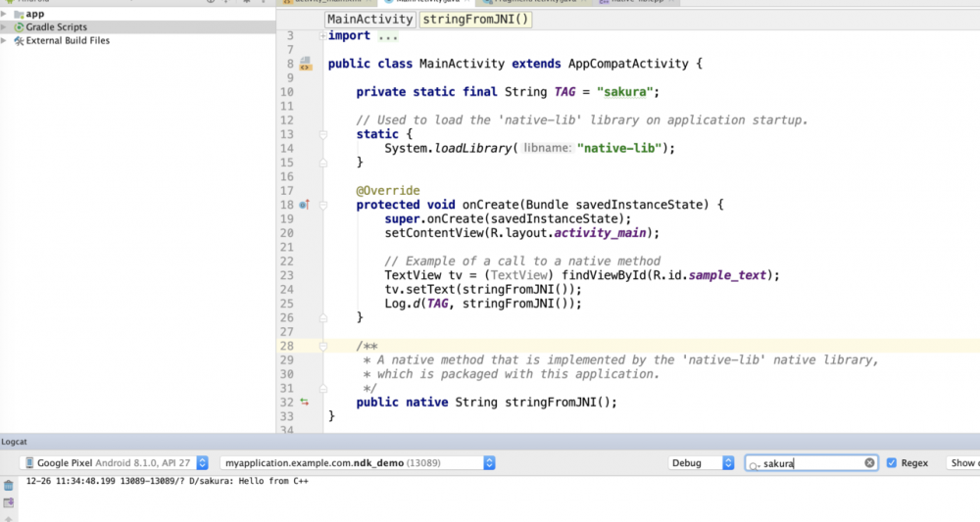
Task: Click the native method gutter icon on line 32
Action: 304,403
